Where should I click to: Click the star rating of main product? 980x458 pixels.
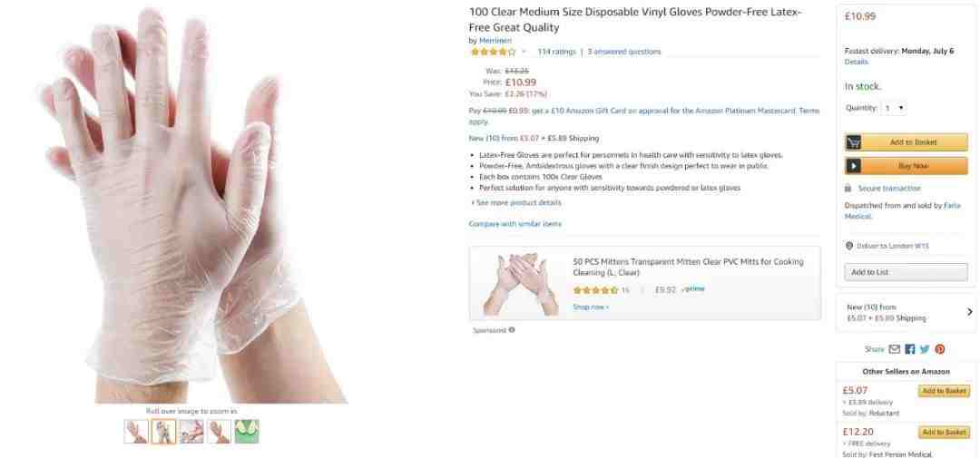click(493, 52)
